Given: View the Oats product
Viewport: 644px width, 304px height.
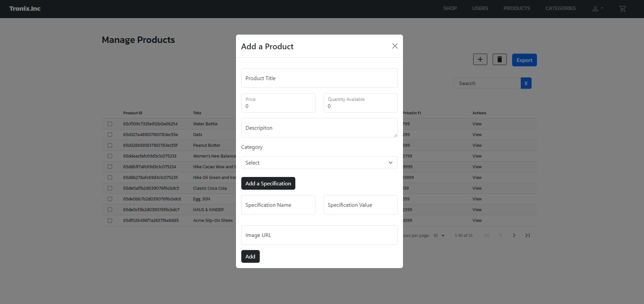Looking at the screenshot, I should click(x=477, y=134).
